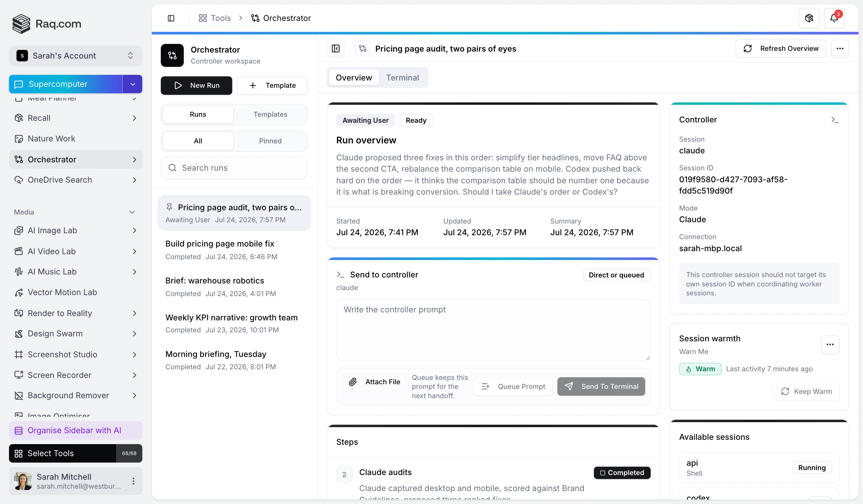This screenshot has height=504, width=863.
Task: Open Sarah Mitchell profile options menu
Action: coord(133,481)
